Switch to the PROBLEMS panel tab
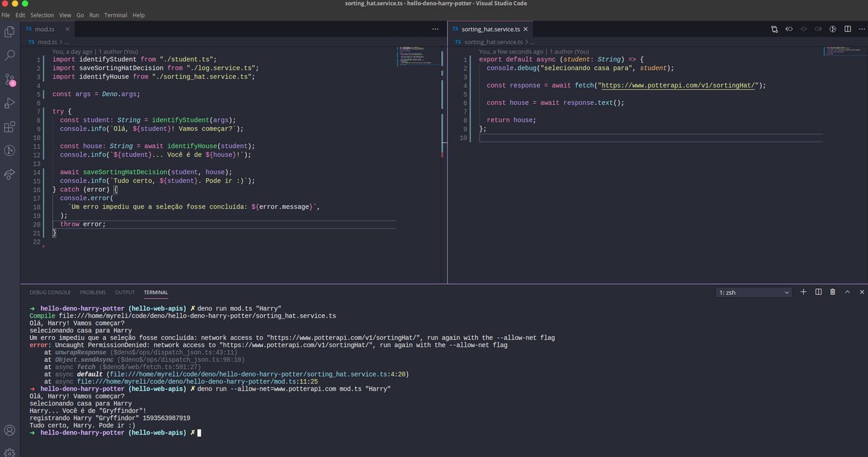This screenshot has height=457, width=868. click(93, 292)
